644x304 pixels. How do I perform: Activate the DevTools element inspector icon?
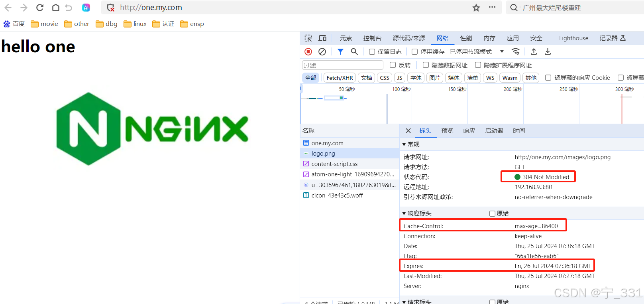[x=308, y=38]
